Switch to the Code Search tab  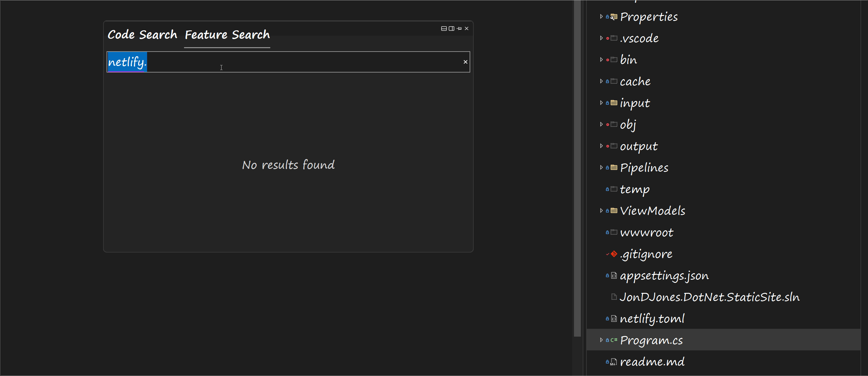[142, 35]
